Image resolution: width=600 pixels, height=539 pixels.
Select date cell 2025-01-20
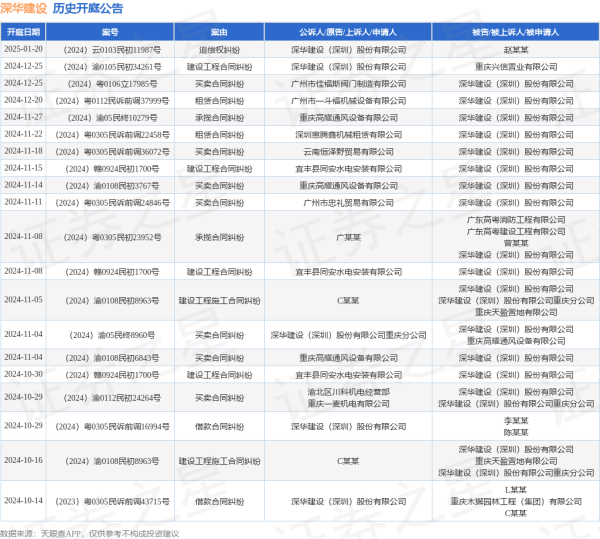click(x=23, y=49)
